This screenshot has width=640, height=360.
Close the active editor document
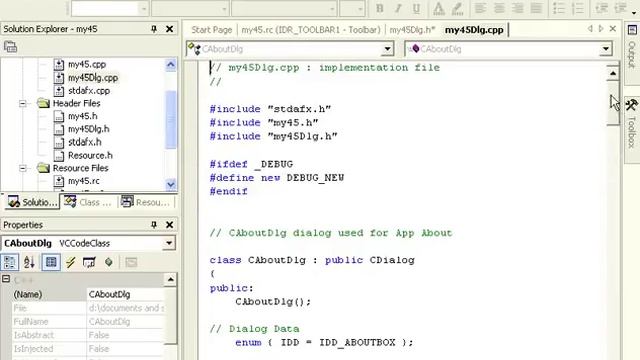pyautogui.click(x=613, y=29)
